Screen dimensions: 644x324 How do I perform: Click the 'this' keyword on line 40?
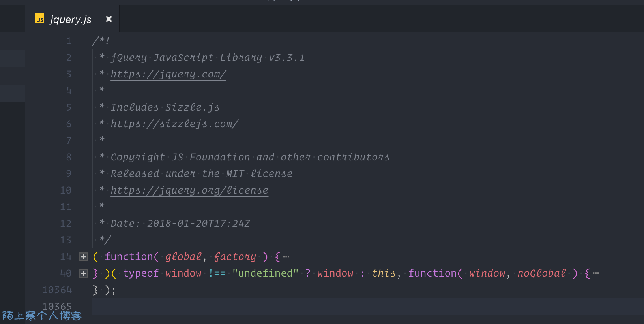coord(384,273)
